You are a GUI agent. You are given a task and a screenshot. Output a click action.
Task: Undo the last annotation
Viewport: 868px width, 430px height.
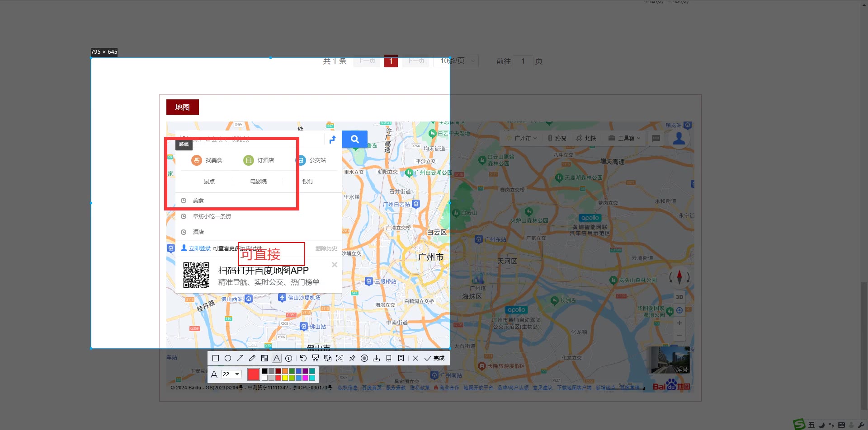point(303,358)
